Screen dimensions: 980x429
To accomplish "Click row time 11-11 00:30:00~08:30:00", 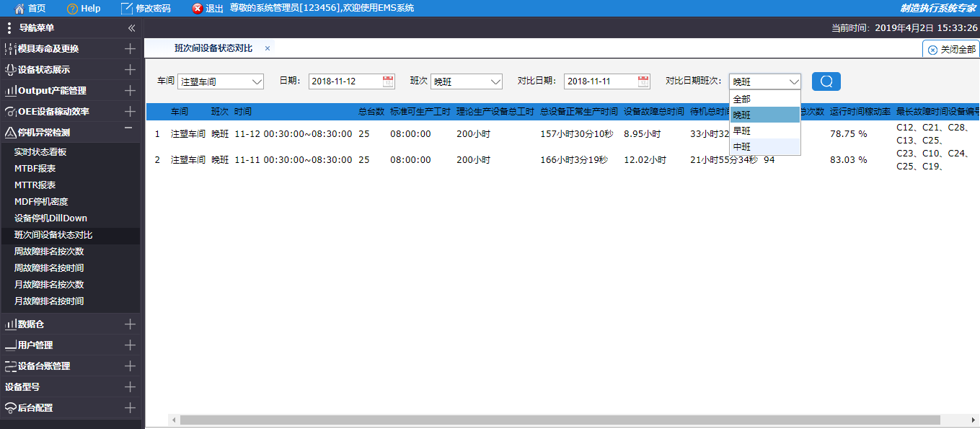I will click(293, 160).
